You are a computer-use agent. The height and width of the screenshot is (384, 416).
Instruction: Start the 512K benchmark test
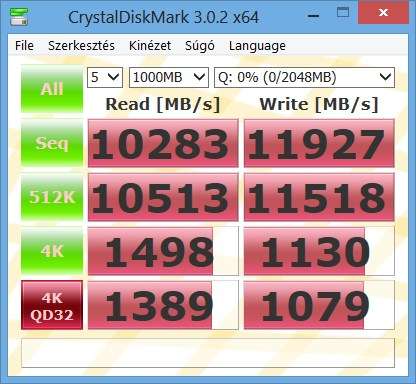point(52,197)
